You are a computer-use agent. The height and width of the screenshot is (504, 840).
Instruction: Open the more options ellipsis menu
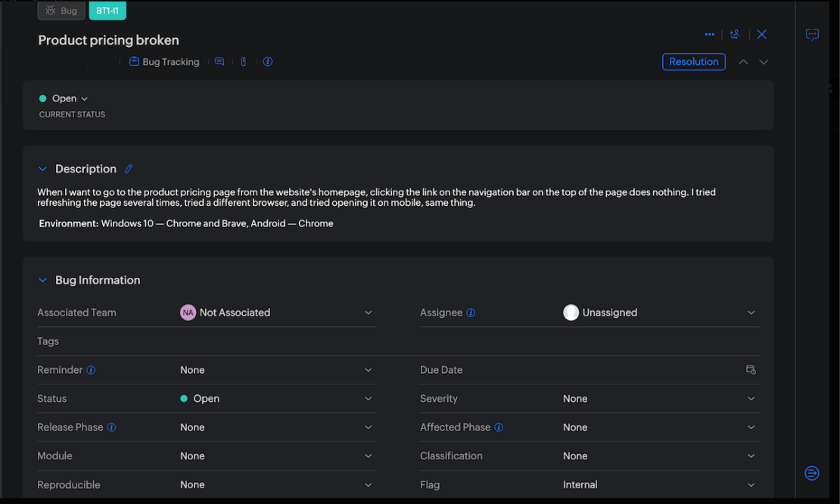[709, 34]
